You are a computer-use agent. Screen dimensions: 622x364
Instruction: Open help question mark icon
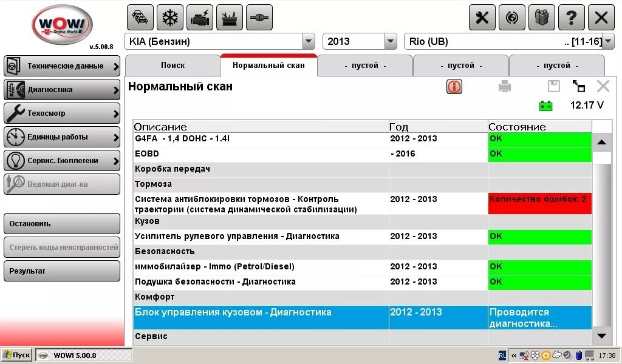(571, 18)
